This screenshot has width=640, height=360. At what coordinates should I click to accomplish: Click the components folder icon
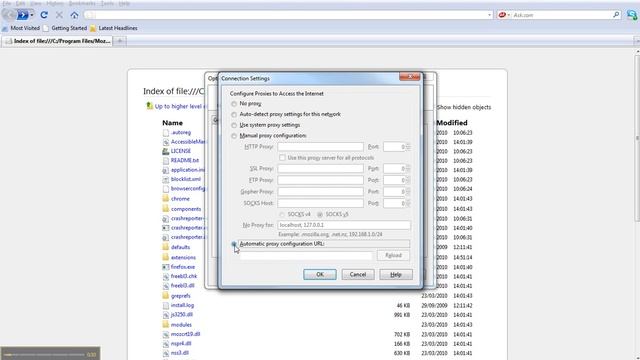(x=165, y=209)
